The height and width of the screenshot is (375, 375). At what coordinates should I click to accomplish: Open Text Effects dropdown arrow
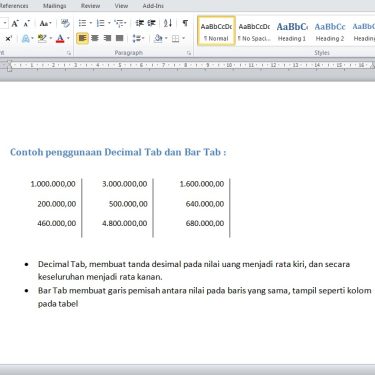point(32,39)
